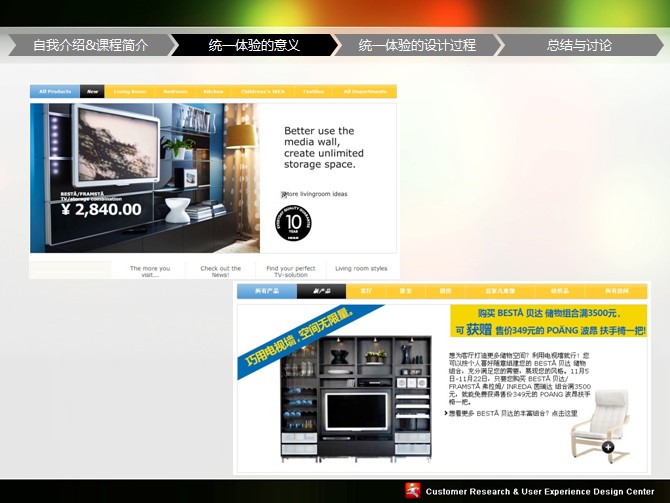Open Textiles in English IKEA nav

[x=313, y=91]
